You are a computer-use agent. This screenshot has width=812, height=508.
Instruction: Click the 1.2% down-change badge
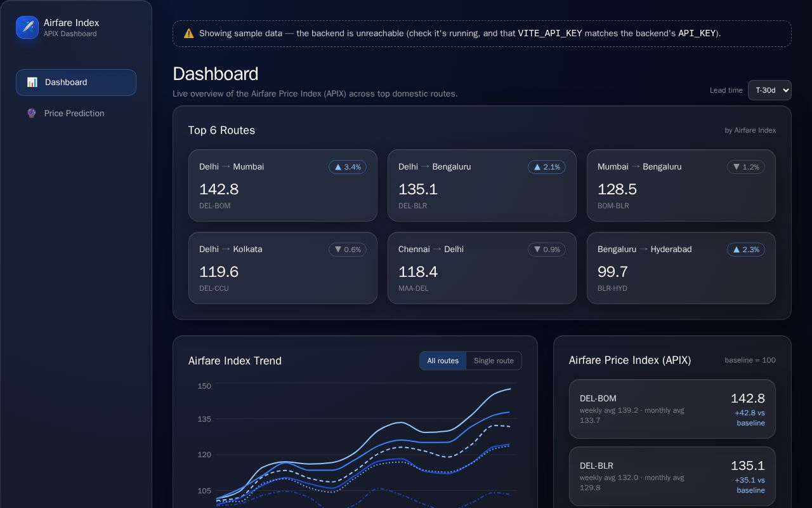746,167
